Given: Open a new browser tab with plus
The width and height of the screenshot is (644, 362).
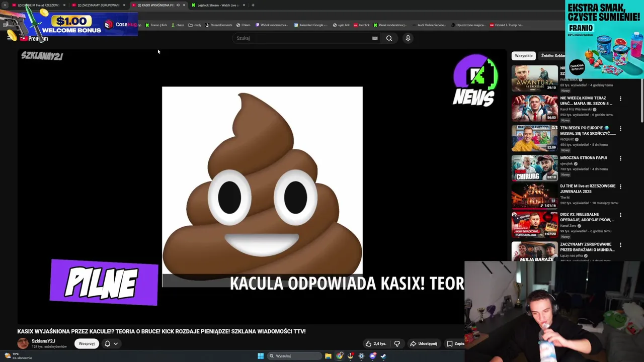Looking at the screenshot, I should [x=253, y=5].
